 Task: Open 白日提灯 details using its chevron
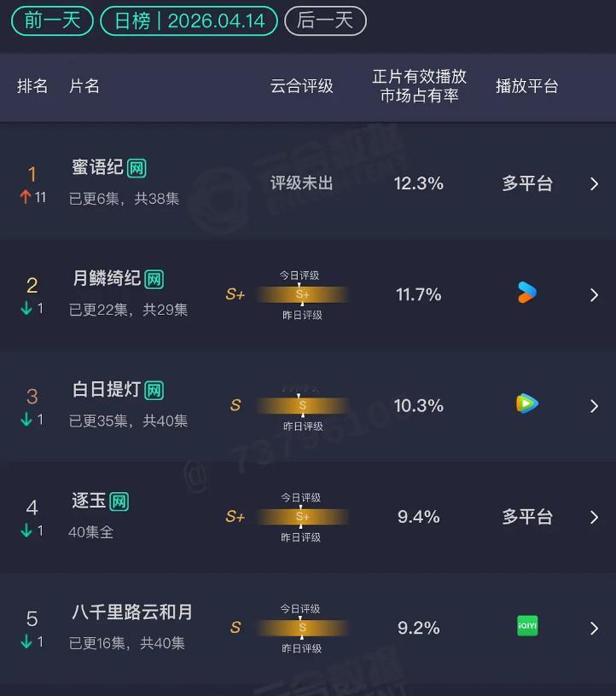pos(595,406)
